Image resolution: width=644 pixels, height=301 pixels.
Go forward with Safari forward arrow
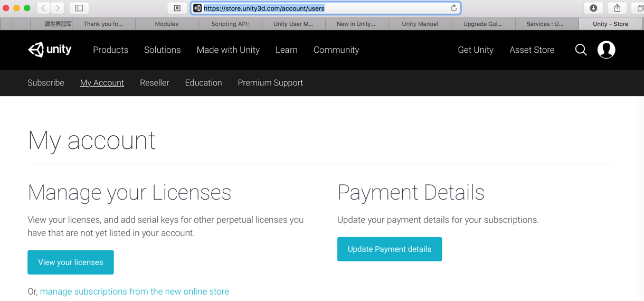pos(58,8)
